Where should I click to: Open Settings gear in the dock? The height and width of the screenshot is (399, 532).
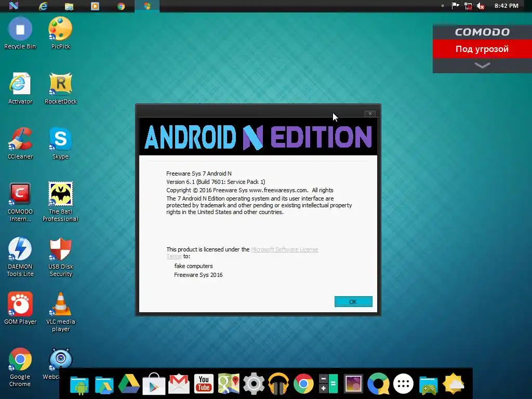pos(254,384)
